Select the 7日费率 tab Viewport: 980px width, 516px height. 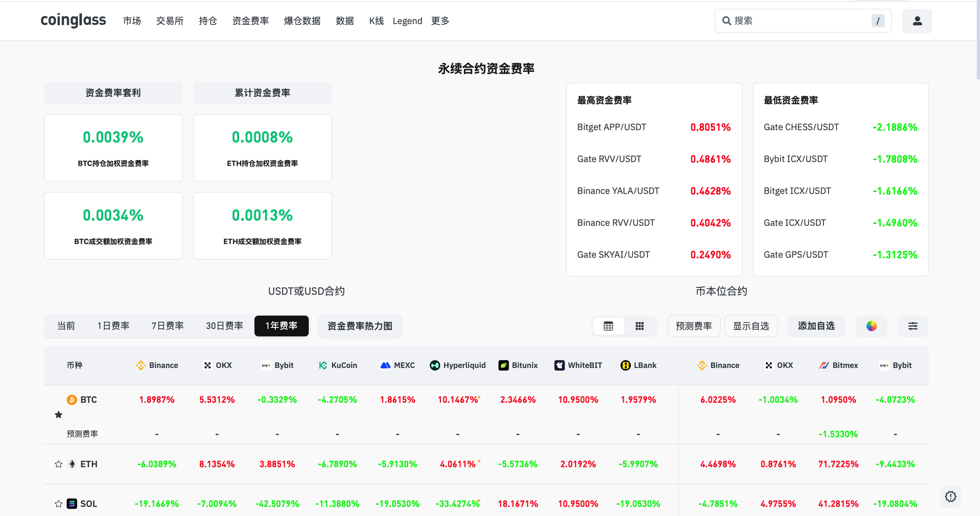coord(168,326)
